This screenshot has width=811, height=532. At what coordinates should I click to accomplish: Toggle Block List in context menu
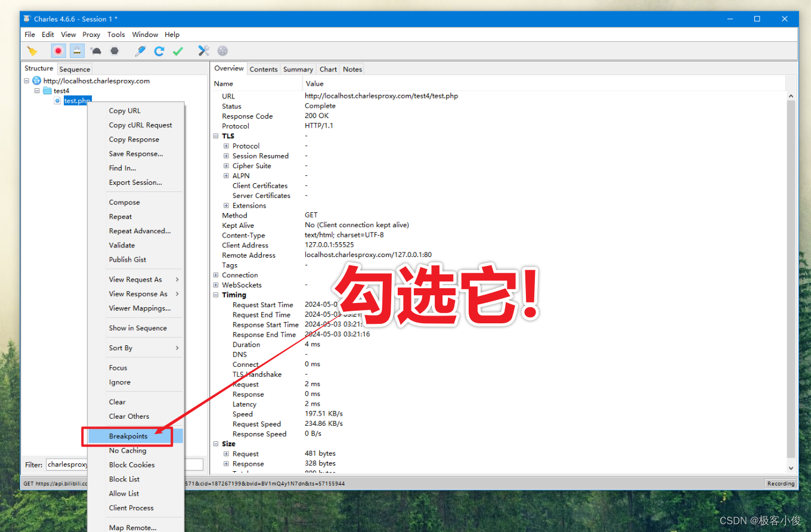click(x=136, y=480)
